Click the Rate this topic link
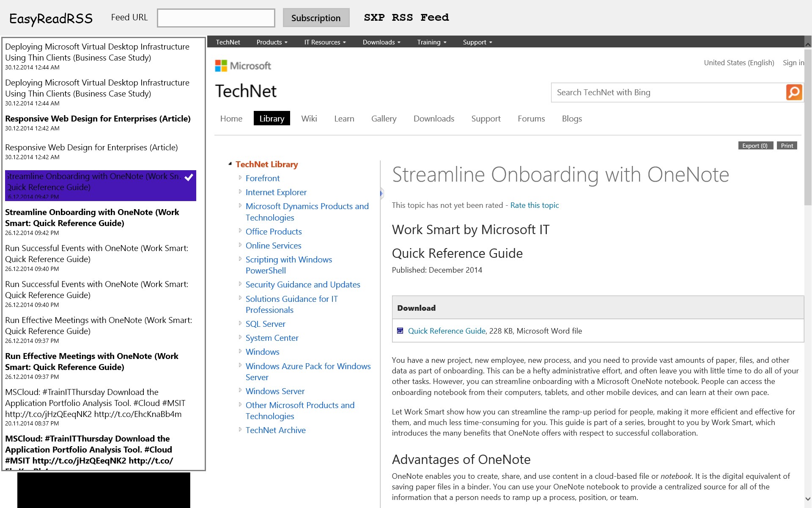Viewport: 812px width, 508px height. [534, 205]
